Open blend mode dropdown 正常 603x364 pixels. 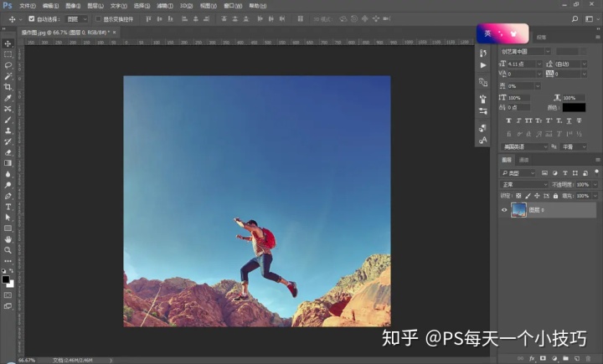click(x=523, y=184)
